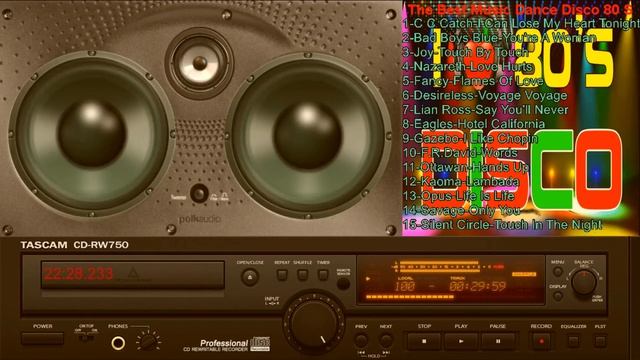Click the Professional CD Rewritable Recorder label
The width and height of the screenshot is (640, 360).
(227, 344)
